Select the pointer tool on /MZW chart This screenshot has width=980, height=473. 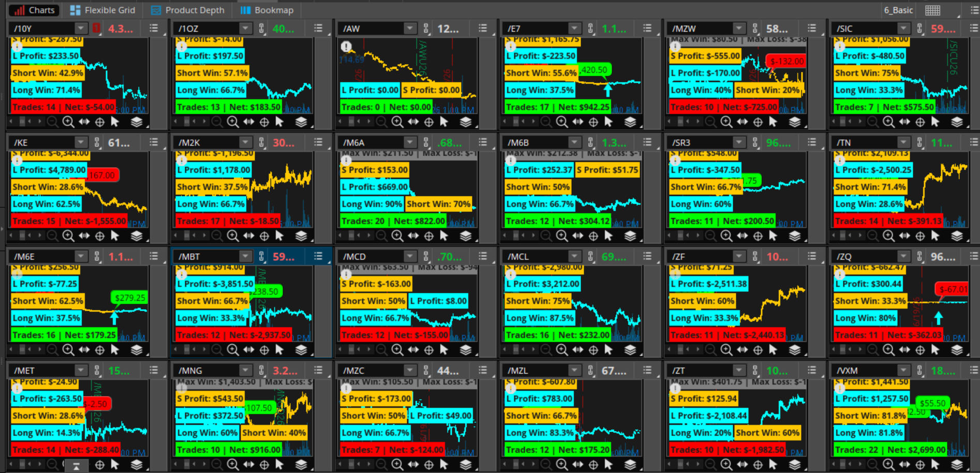click(x=773, y=122)
